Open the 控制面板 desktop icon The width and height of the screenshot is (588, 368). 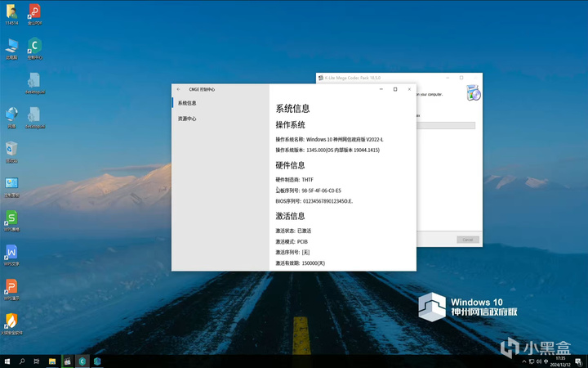[11, 187]
